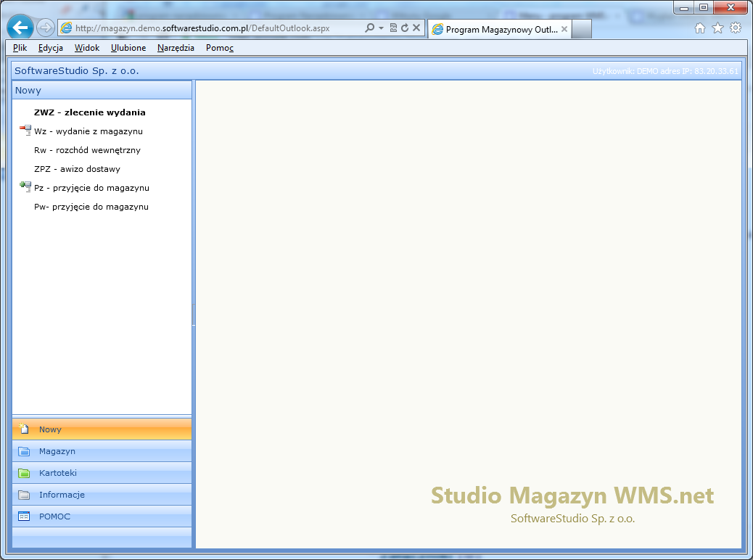Open the Narzędzia menu
Screen dimensions: 753x560
tap(176, 48)
